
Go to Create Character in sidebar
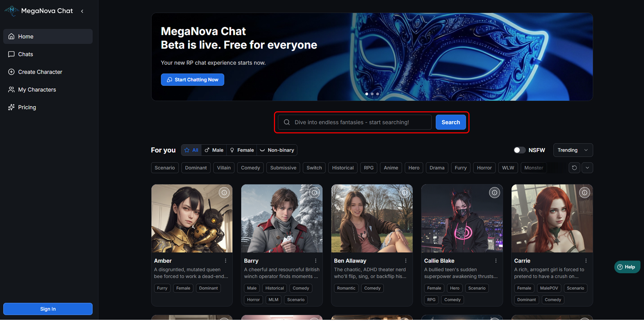click(x=40, y=72)
